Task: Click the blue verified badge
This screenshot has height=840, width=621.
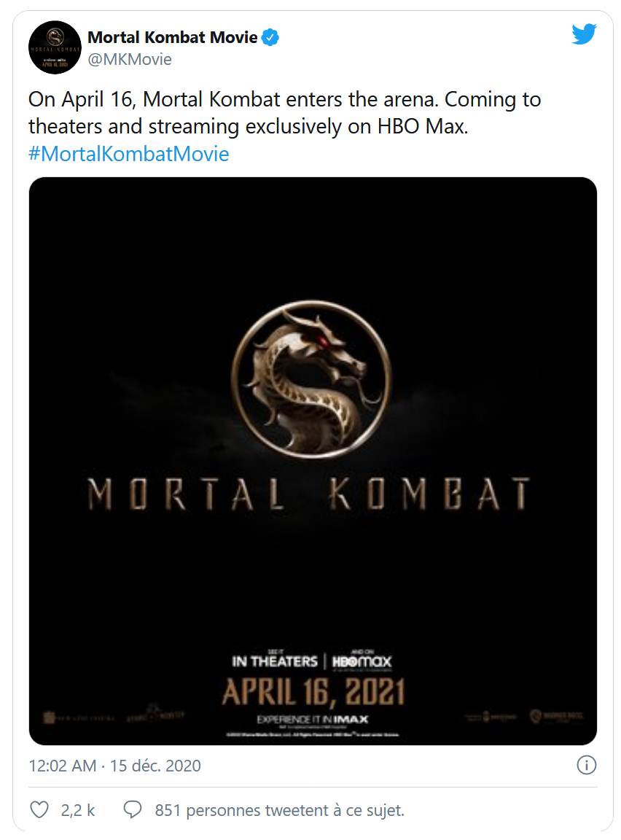Action: click(270, 37)
